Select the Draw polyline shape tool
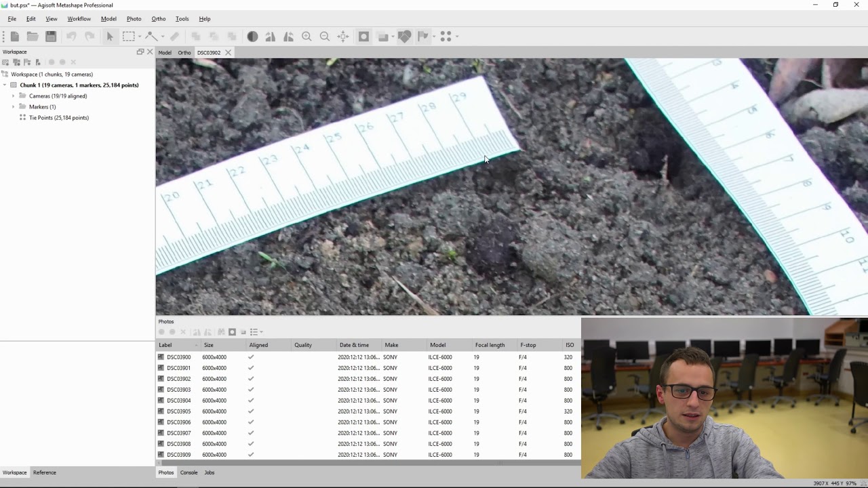 point(151,37)
